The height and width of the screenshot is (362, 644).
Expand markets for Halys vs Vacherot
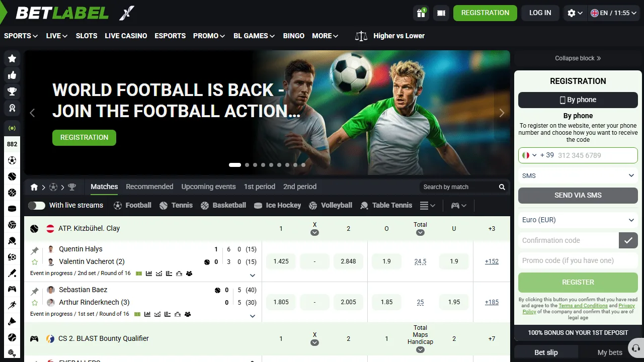click(253, 275)
